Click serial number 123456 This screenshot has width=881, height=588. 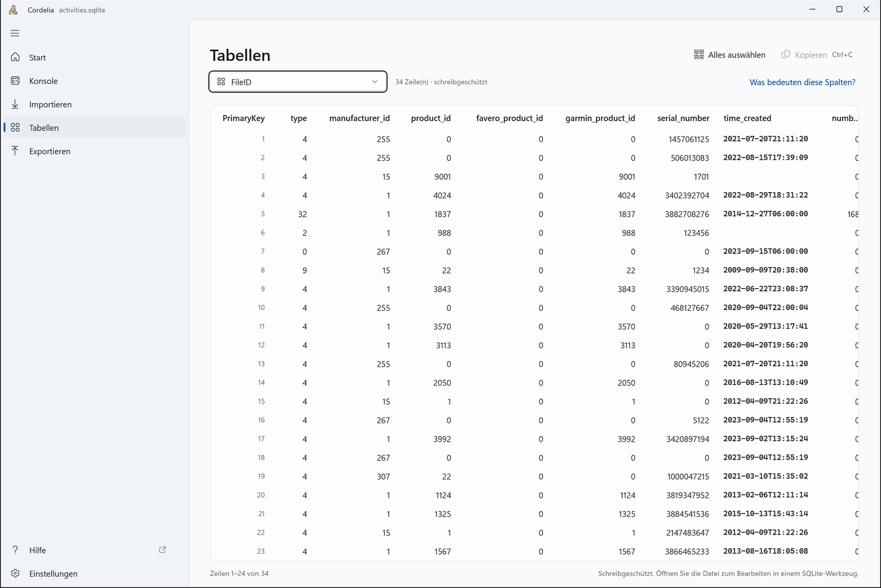[x=696, y=233]
